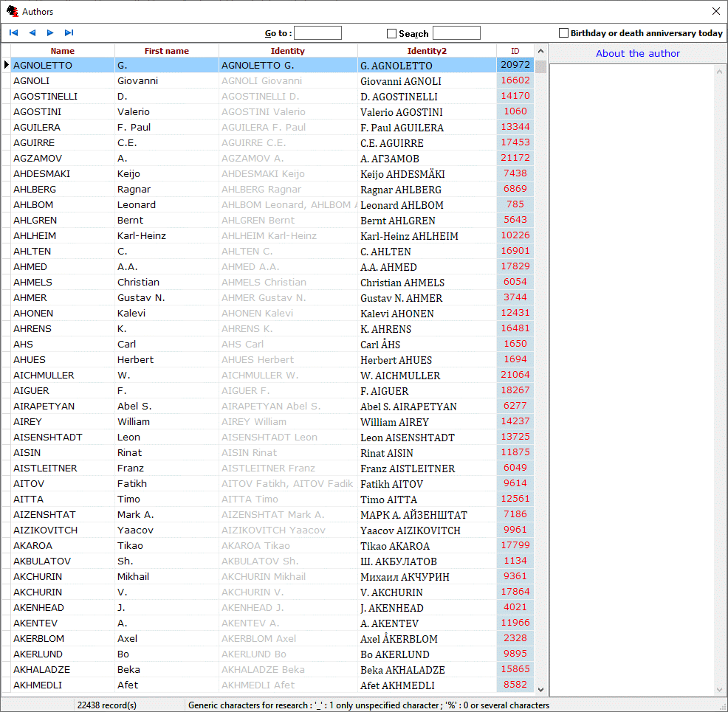Image resolution: width=728 pixels, height=712 pixels.
Task: Select the AKENHEAD name cell
Action: pyautogui.click(x=63, y=607)
